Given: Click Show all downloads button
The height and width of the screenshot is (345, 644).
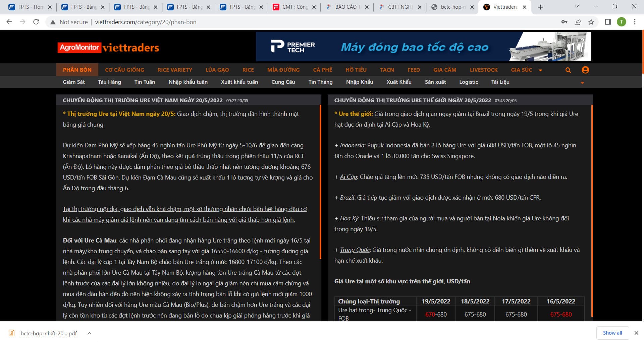Looking at the screenshot, I should tap(612, 333).
